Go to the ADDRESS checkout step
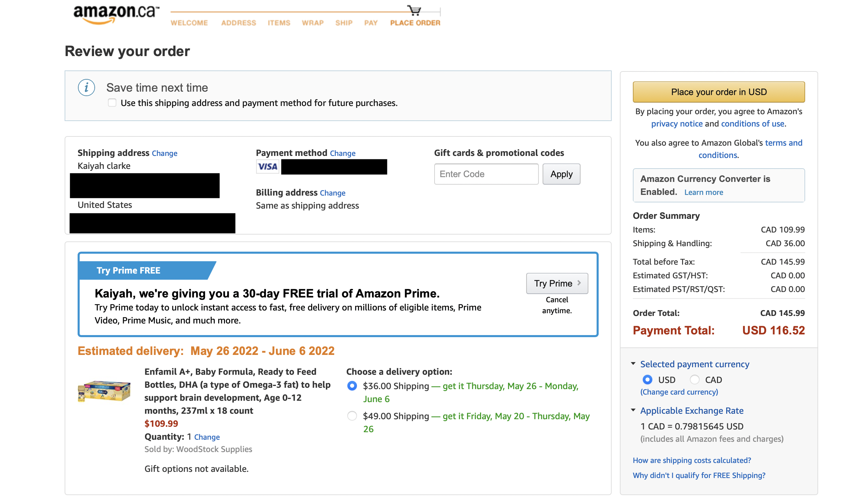 click(238, 23)
